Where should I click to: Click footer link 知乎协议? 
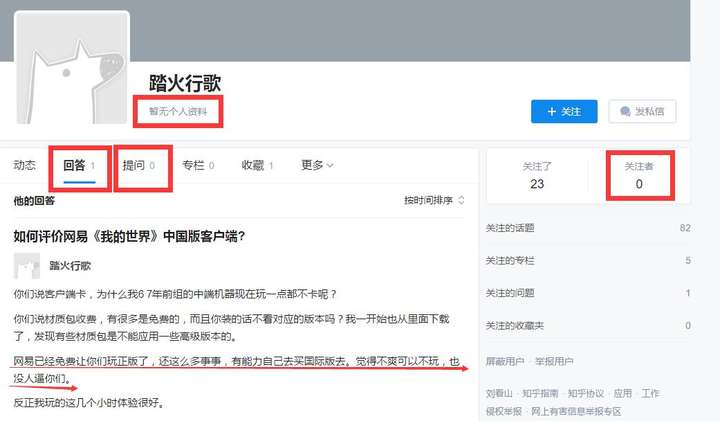(586, 393)
